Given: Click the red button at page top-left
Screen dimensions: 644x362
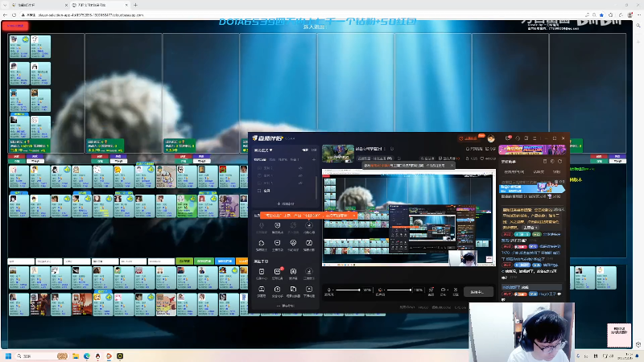Looking at the screenshot, I should click(15, 26).
